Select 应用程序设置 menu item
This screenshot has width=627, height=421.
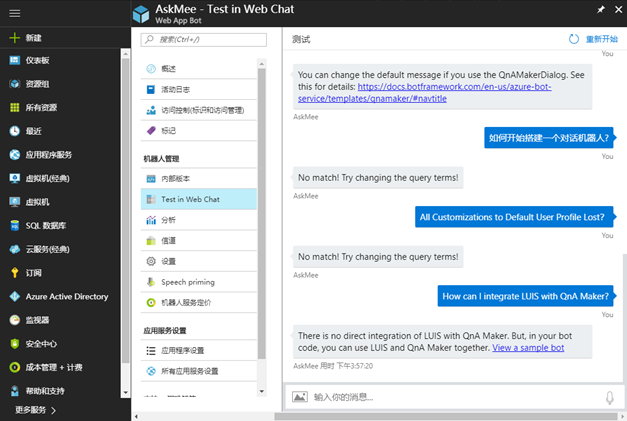click(199, 351)
